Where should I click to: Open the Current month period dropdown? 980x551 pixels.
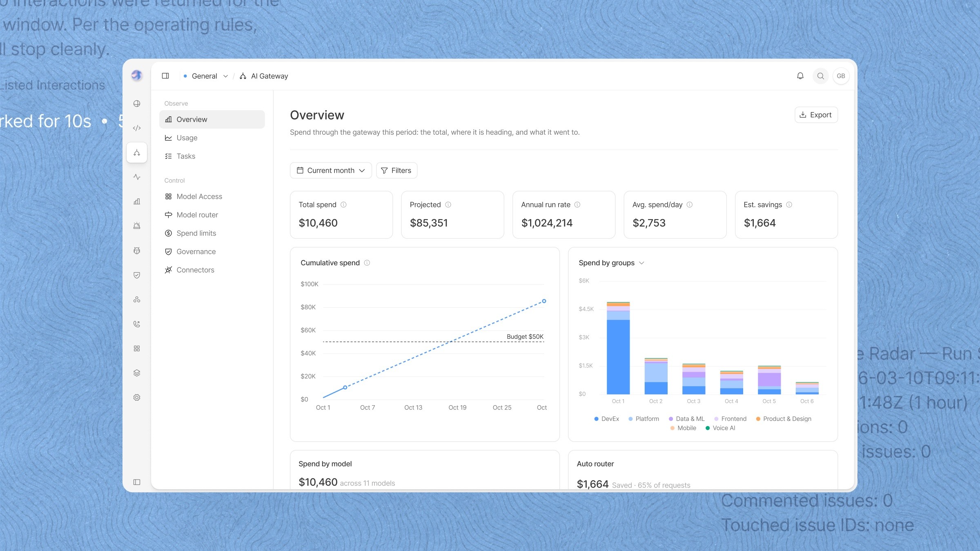coord(331,171)
